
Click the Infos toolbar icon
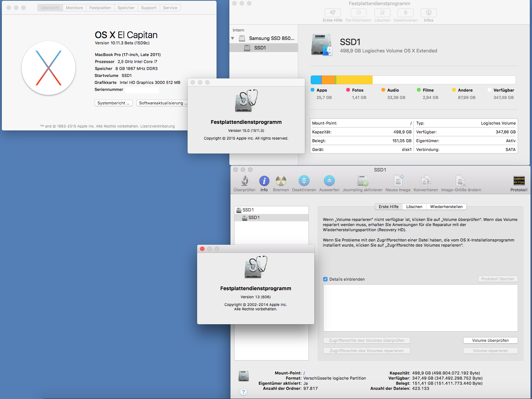[x=429, y=12]
